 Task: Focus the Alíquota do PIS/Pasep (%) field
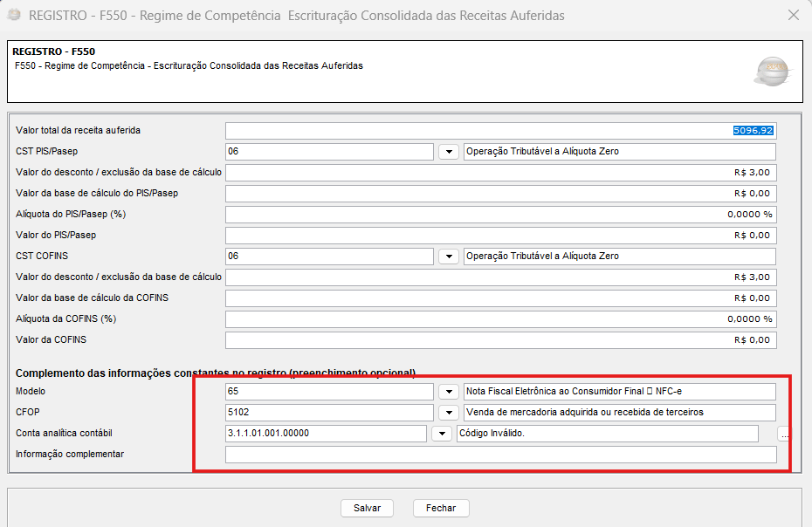[x=501, y=215]
